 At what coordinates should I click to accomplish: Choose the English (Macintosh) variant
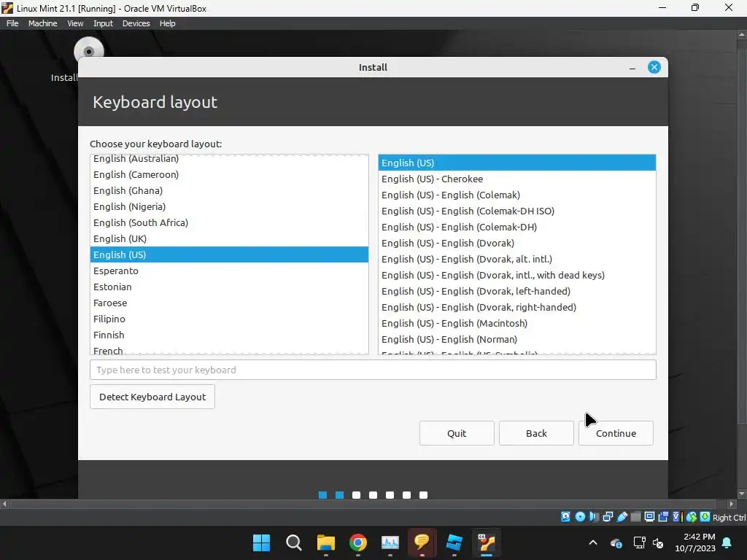click(517, 323)
